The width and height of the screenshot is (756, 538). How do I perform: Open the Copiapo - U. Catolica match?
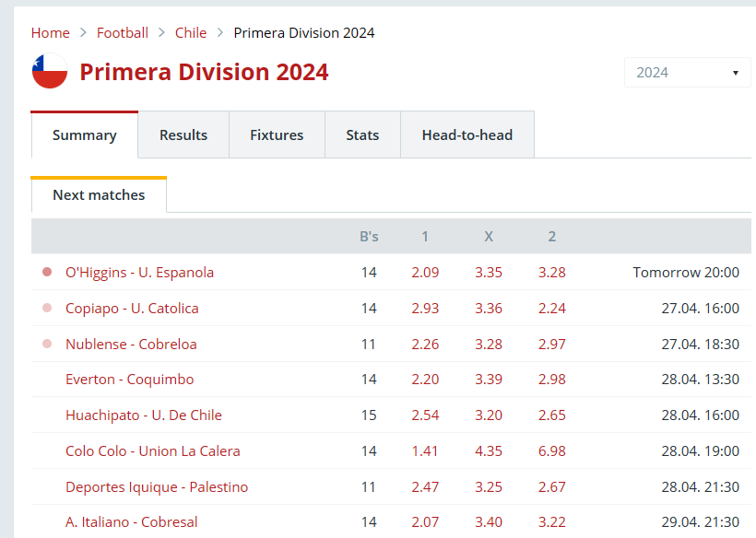[x=132, y=309]
